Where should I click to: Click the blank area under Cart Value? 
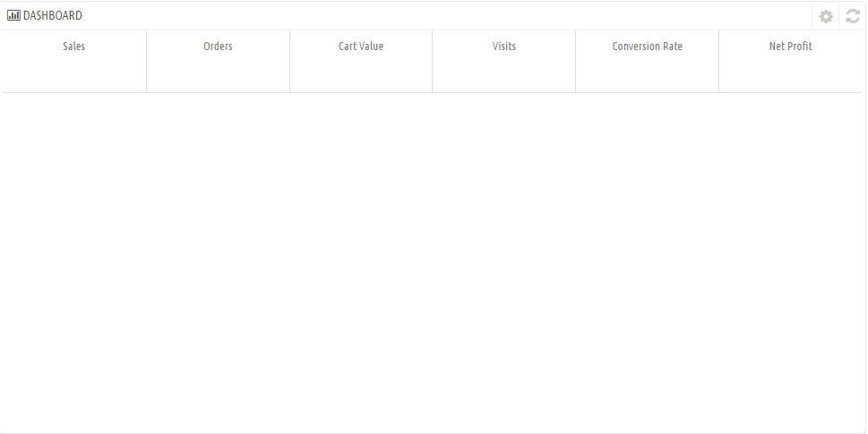pyautogui.click(x=361, y=73)
